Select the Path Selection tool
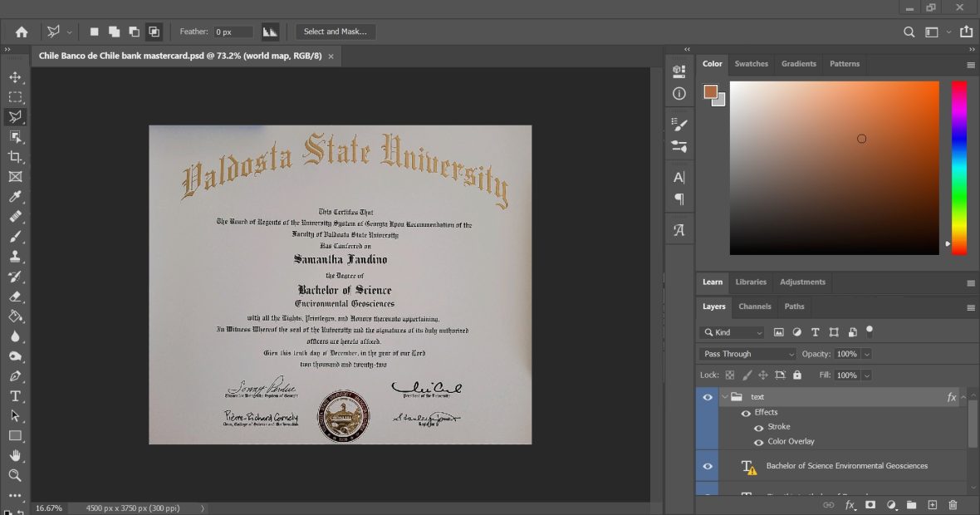Image resolution: width=980 pixels, height=515 pixels. 15,416
